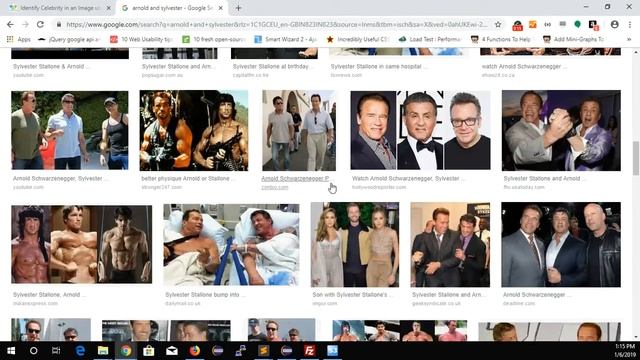Open the red extension icon with badge

517,25
